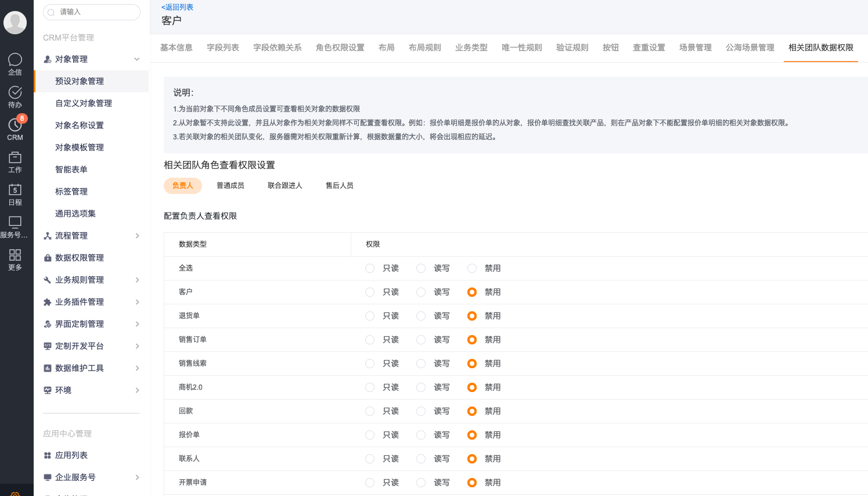Open the 企信 chat icon in sidebar

click(x=15, y=60)
